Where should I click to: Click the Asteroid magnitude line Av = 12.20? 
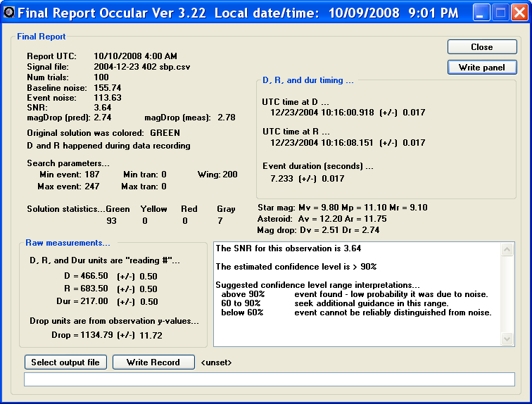(322, 219)
